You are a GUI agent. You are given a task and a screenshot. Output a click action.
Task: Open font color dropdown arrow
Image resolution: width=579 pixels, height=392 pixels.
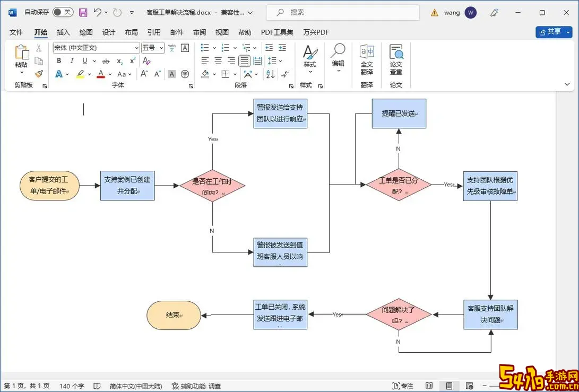click(110, 74)
